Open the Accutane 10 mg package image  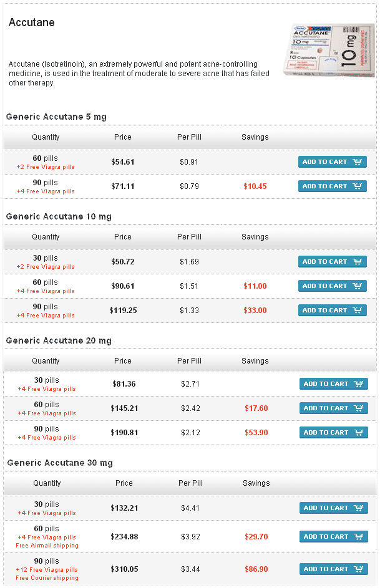pos(329,50)
